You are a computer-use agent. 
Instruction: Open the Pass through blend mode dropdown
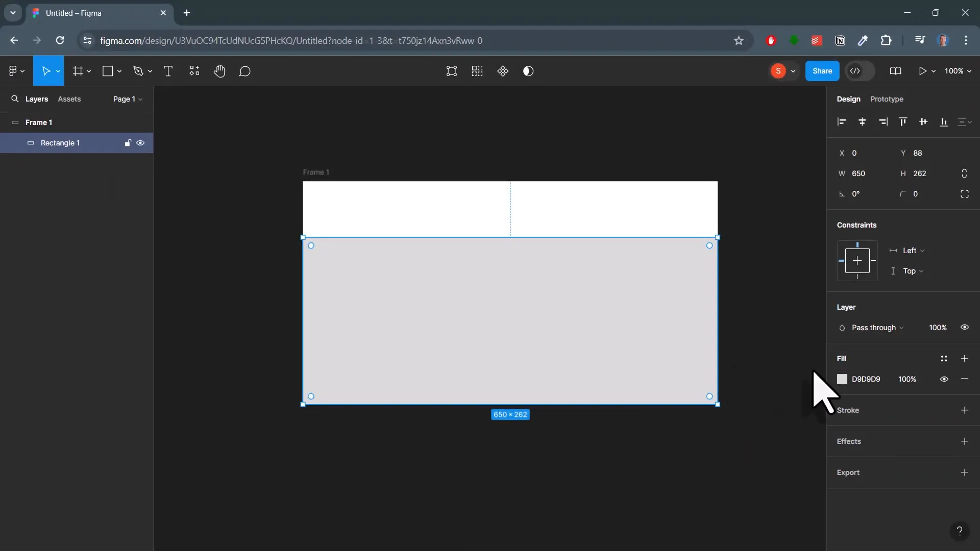[875, 328]
